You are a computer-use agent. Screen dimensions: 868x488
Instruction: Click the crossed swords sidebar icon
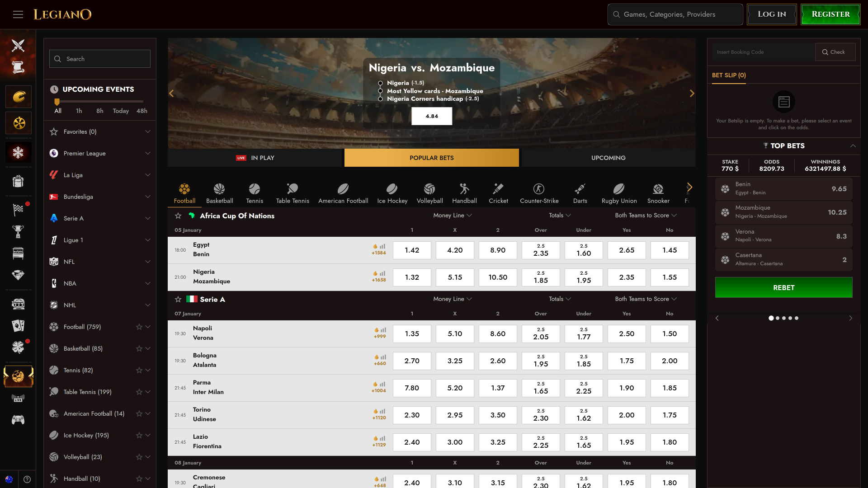pyautogui.click(x=18, y=45)
